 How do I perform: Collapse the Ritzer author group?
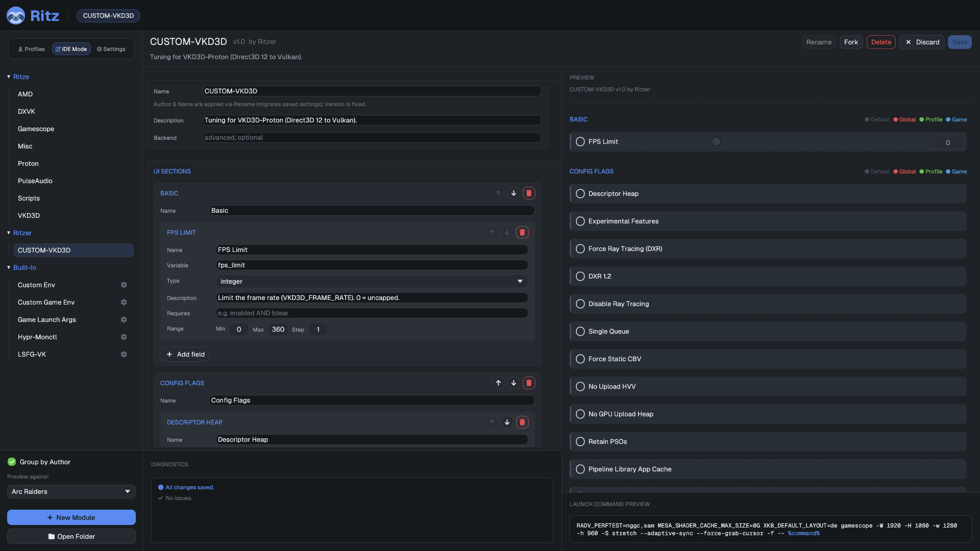(9, 233)
